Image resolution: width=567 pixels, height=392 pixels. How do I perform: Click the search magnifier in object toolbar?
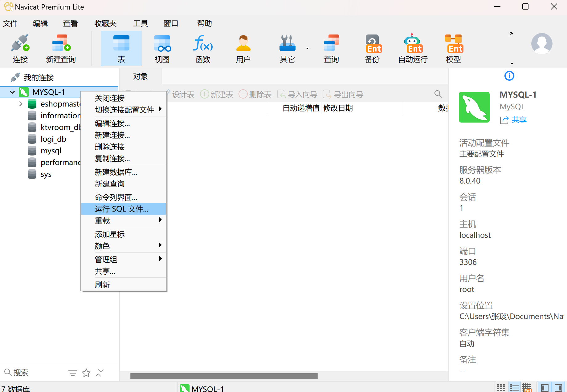(x=438, y=94)
